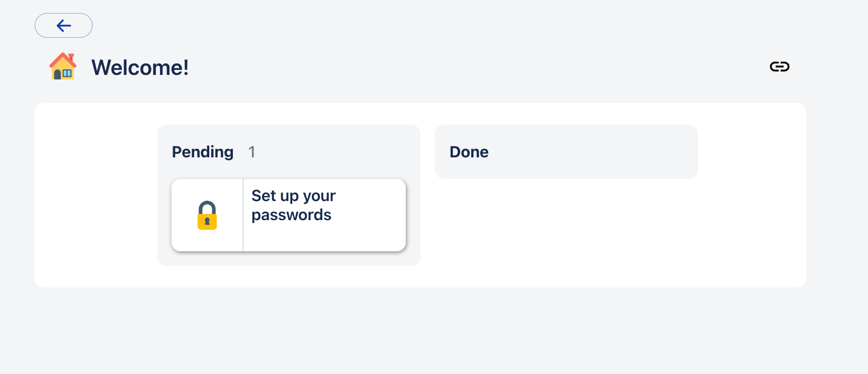Go back using the left arrow button
Image resolution: width=868 pixels, height=374 pixels.
click(x=63, y=26)
